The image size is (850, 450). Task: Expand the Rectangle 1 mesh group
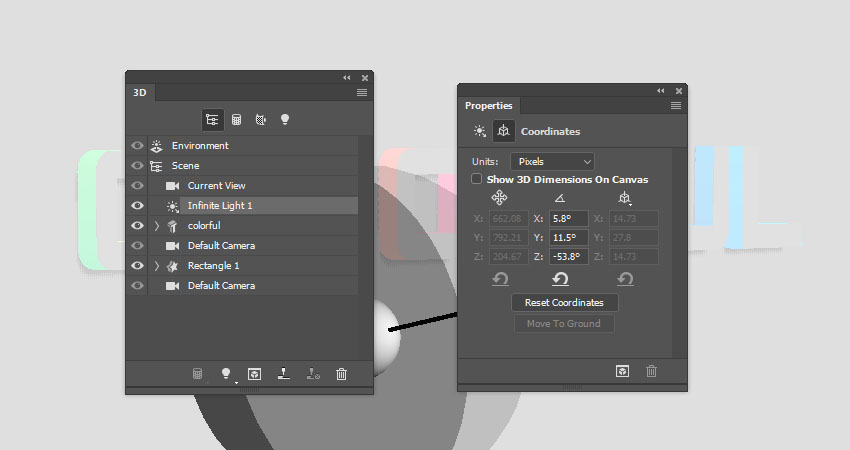click(x=157, y=266)
